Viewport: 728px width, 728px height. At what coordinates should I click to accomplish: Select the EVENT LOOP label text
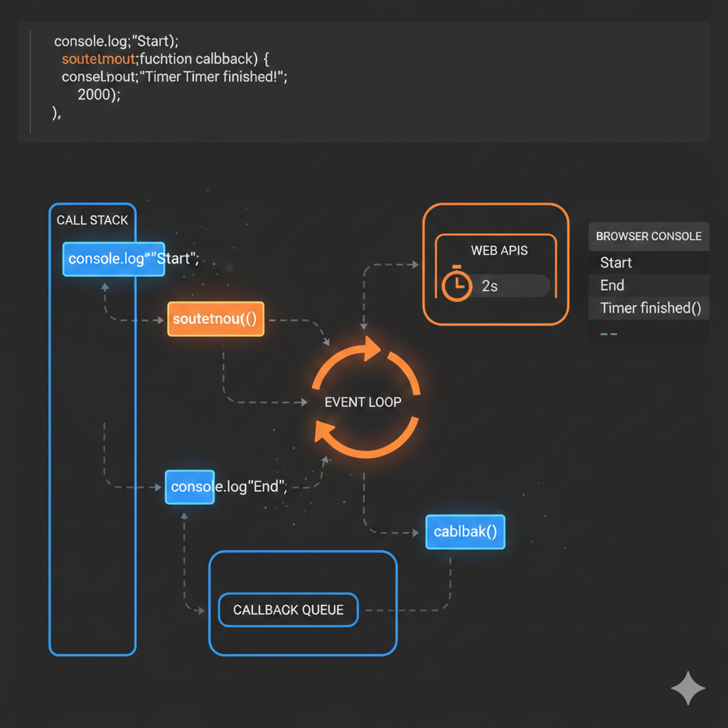363,402
